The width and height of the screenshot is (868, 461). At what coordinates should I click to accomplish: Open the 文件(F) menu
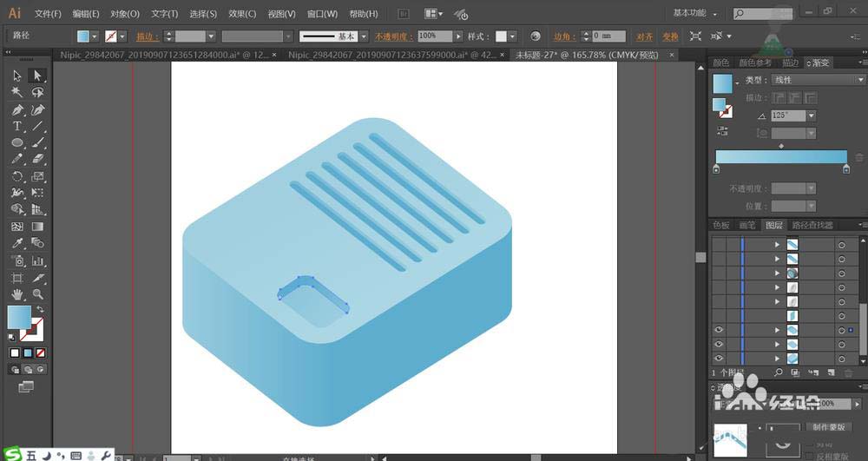[x=48, y=14]
